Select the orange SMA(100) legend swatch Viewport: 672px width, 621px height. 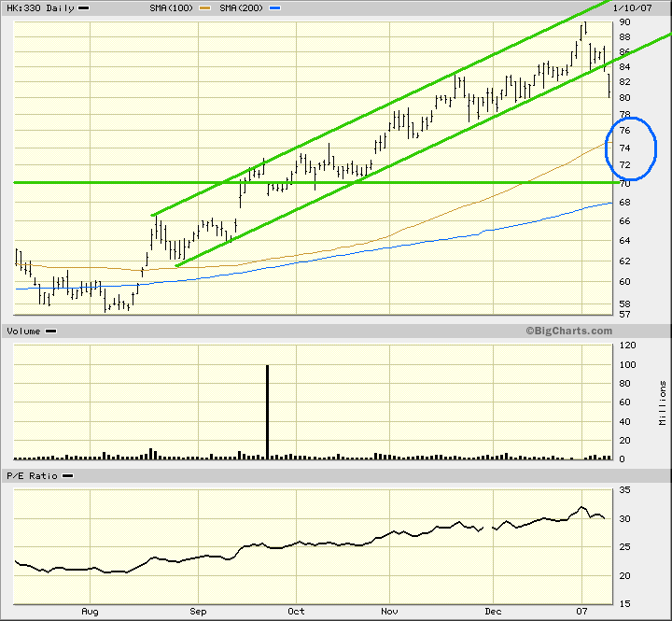click(x=204, y=7)
